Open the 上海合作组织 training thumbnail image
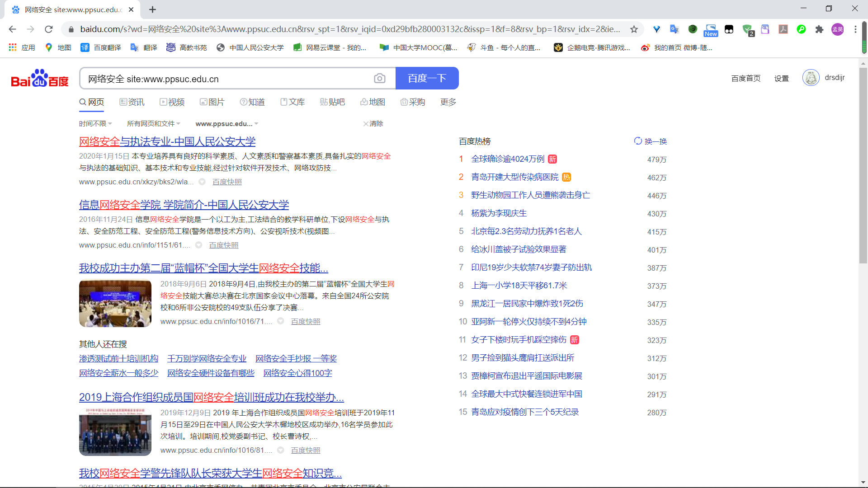The width and height of the screenshot is (868, 488). click(x=115, y=432)
